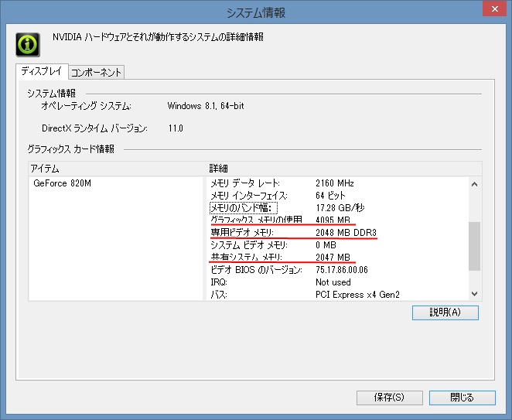Click the 0 MB value
This screenshot has width=512, height=420.
pos(326,245)
